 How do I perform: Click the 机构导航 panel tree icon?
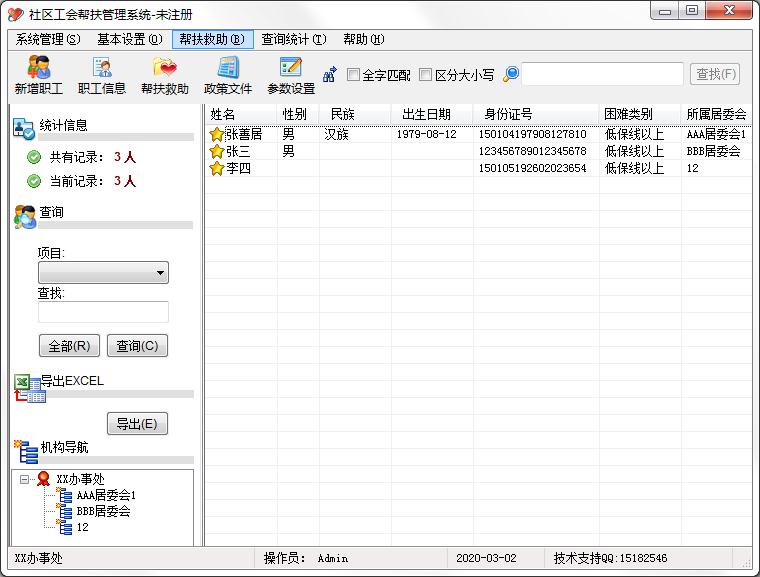click(26, 452)
